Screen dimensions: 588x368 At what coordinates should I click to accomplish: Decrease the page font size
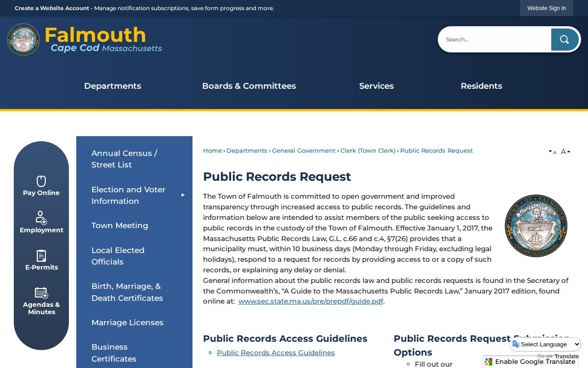[553, 152]
